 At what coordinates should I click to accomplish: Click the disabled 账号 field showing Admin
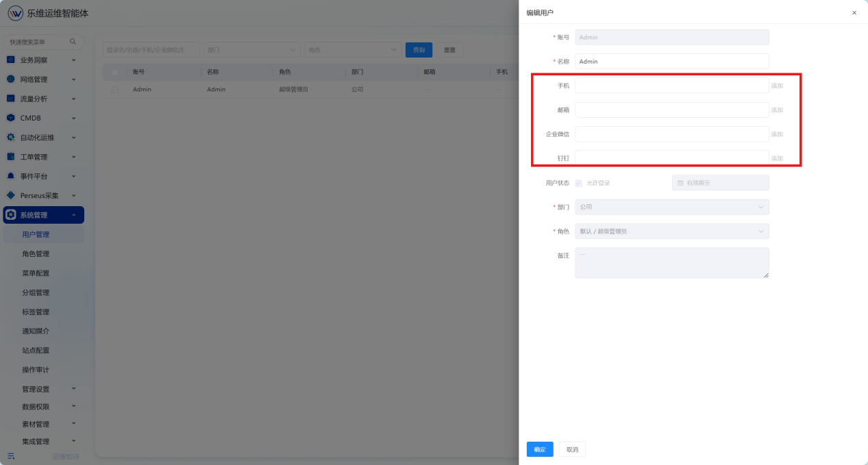point(672,37)
